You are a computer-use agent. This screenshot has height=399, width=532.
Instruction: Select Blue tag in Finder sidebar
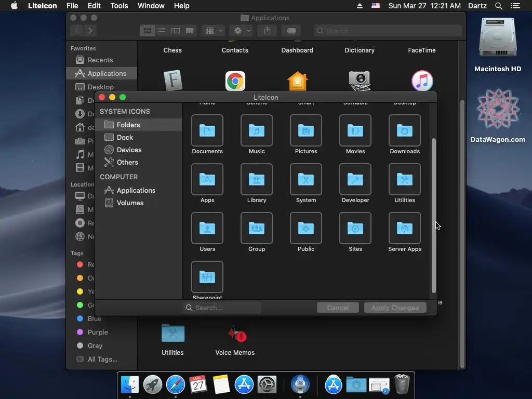pos(90,318)
